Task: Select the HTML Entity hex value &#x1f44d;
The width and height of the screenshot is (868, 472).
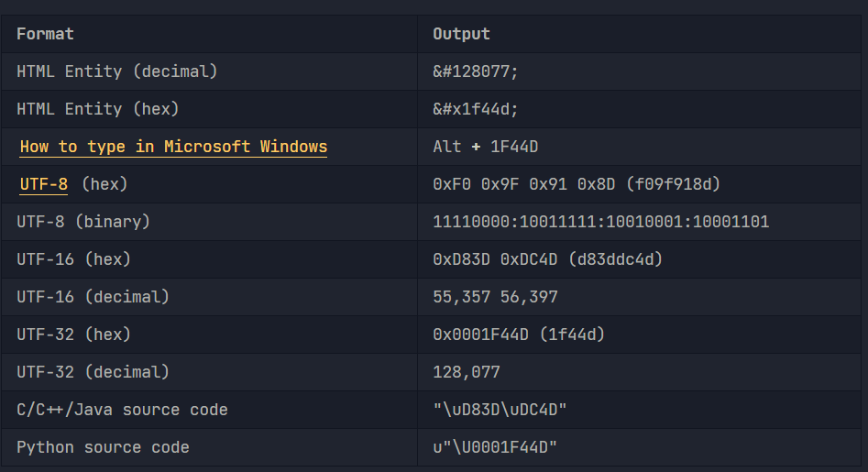Action: 475,109
